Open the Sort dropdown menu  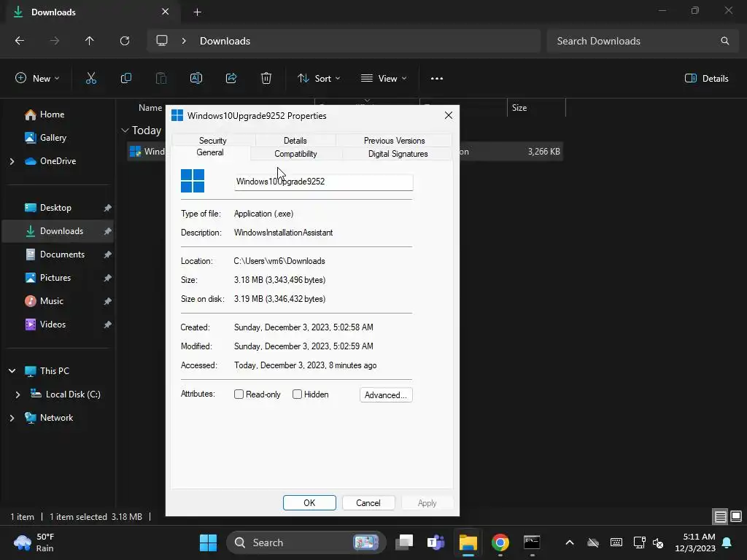319,79
